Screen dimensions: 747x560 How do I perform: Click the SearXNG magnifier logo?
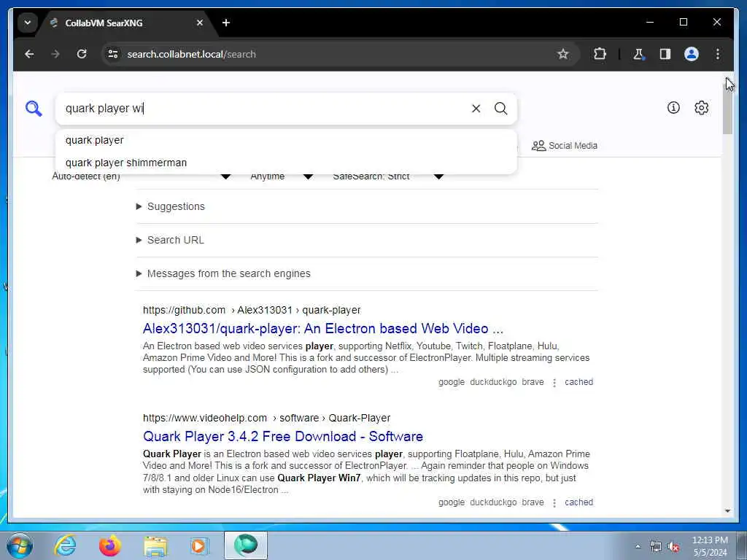point(34,109)
